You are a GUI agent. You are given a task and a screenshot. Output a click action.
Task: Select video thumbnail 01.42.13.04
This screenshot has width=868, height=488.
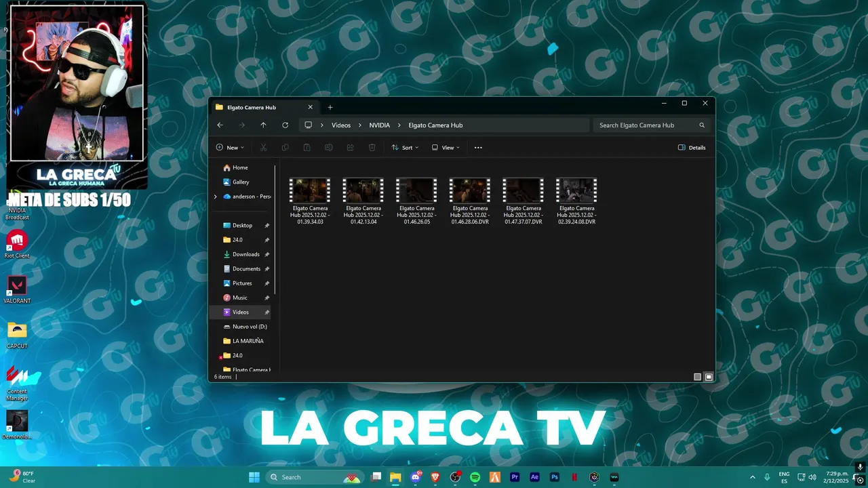click(x=363, y=190)
